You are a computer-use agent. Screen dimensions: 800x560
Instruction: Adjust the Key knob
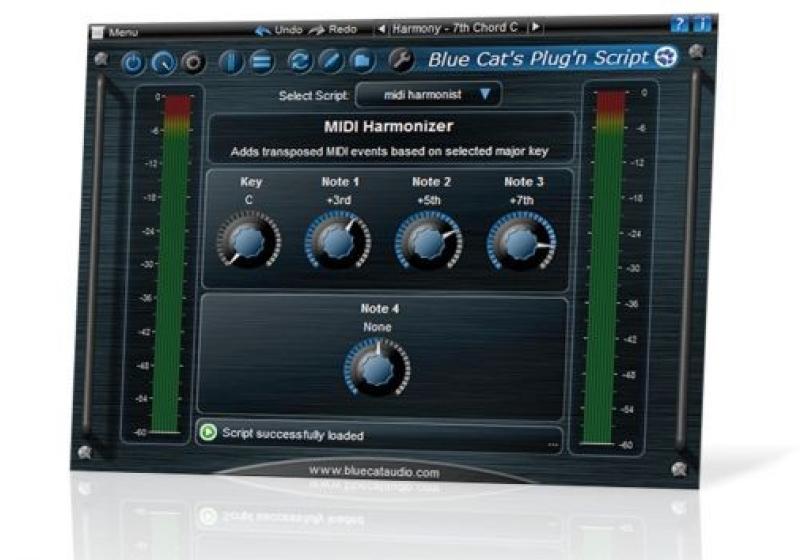pos(248,240)
